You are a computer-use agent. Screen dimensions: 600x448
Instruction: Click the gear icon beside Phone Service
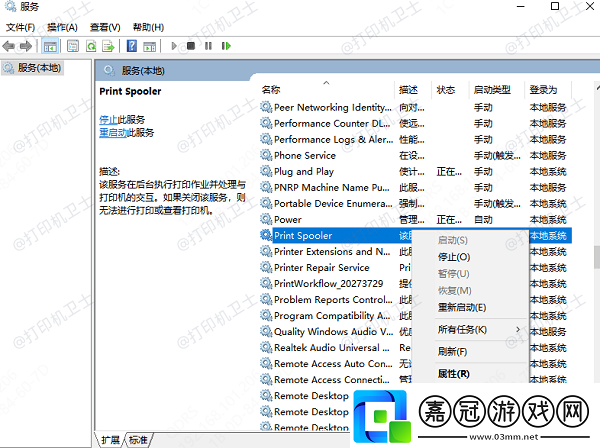(266, 155)
